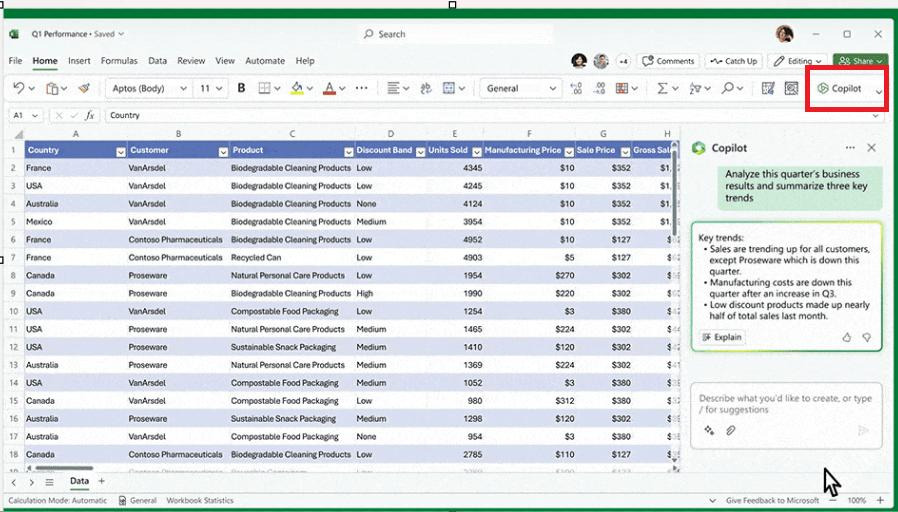Open the Editing mode dropdown
898x512 pixels.
[797, 61]
